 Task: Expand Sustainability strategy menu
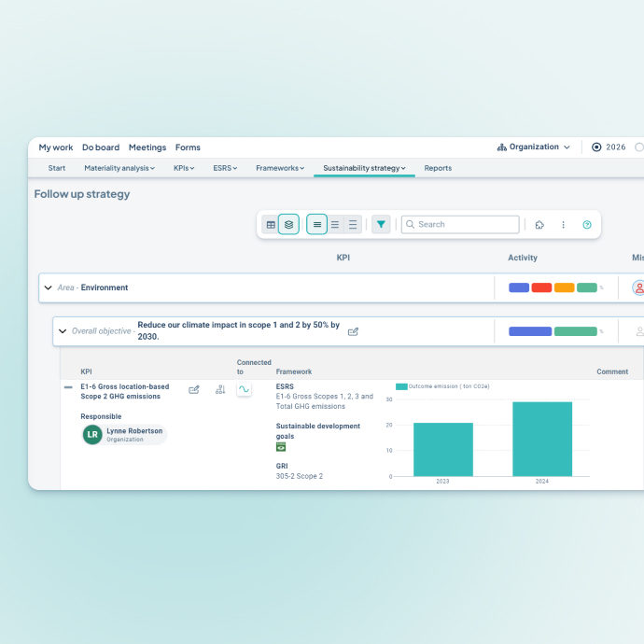click(x=364, y=168)
